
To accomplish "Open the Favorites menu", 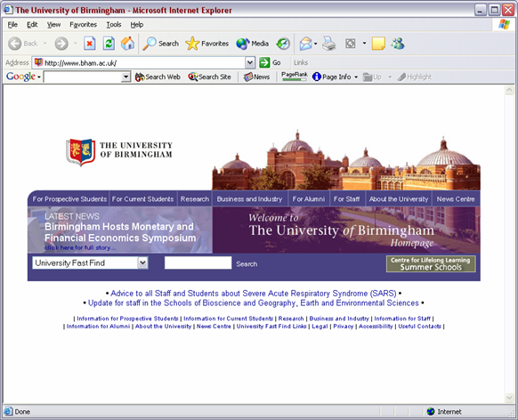I will tap(84, 24).
